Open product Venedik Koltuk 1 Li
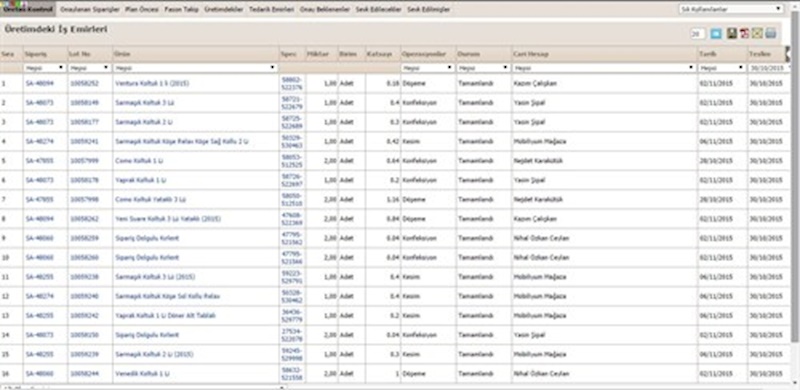The height and width of the screenshot is (390, 800). pos(142,374)
